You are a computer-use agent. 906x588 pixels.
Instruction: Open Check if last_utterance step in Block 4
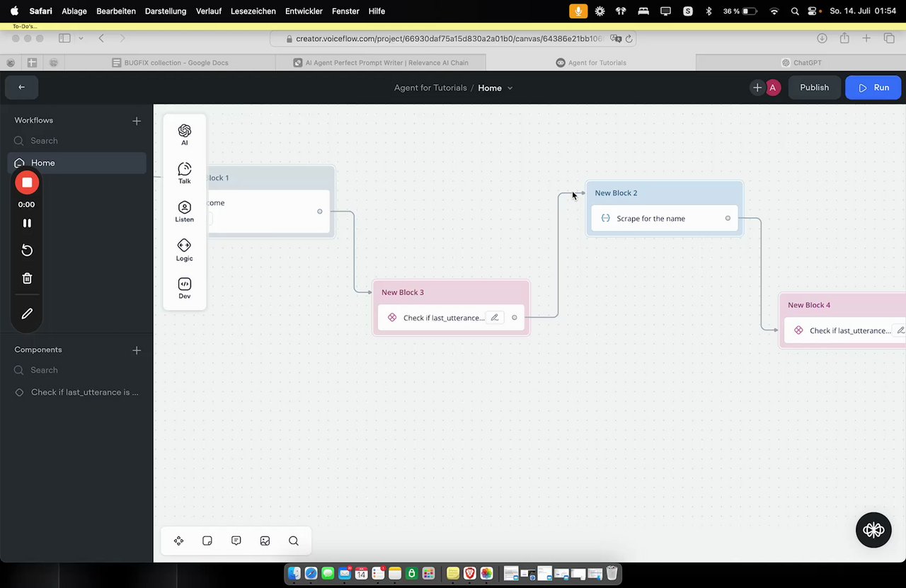[x=845, y=330]
